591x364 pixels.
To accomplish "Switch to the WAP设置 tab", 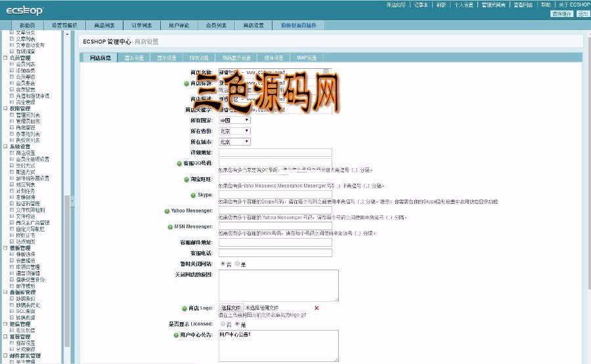I will click(307, 58).
